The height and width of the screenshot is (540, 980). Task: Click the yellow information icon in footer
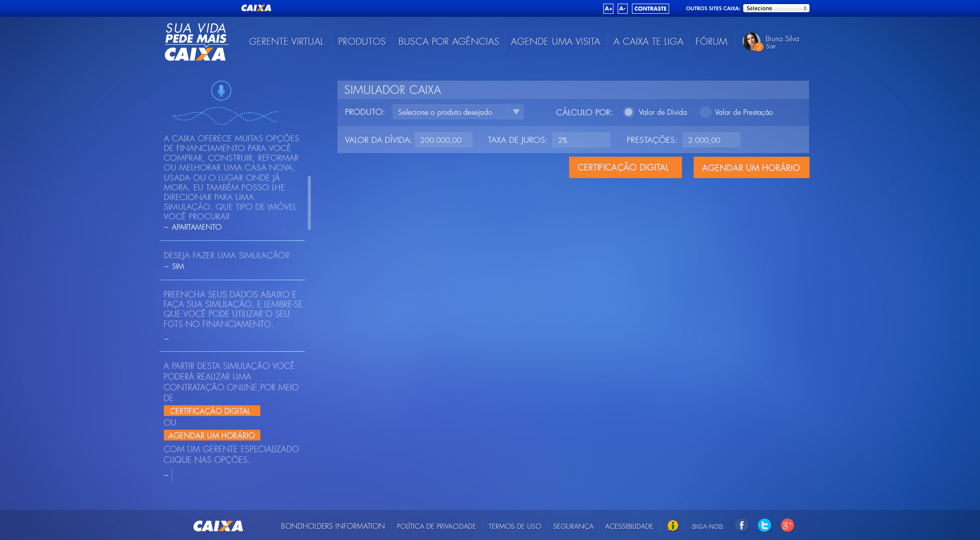[x=673, y=525]
